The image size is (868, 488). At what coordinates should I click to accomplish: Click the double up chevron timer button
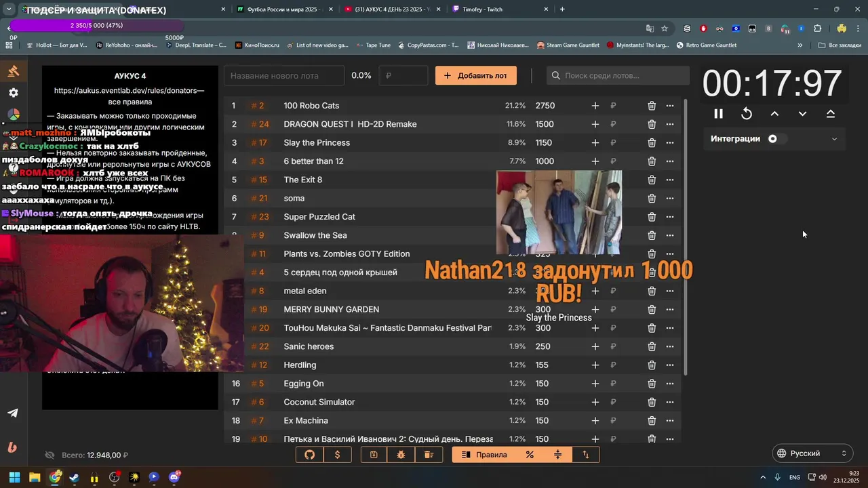831,114
